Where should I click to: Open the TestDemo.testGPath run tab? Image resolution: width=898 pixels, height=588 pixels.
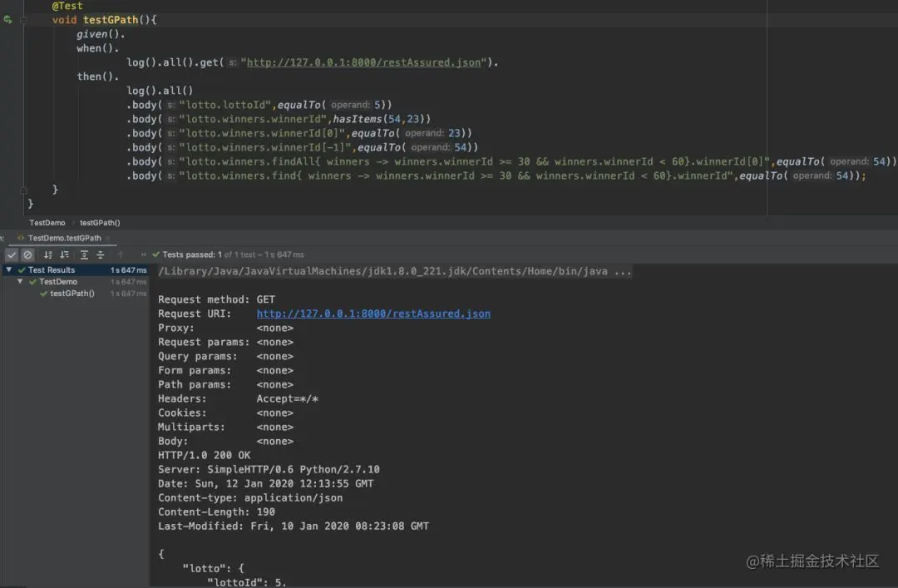(64, 238)
